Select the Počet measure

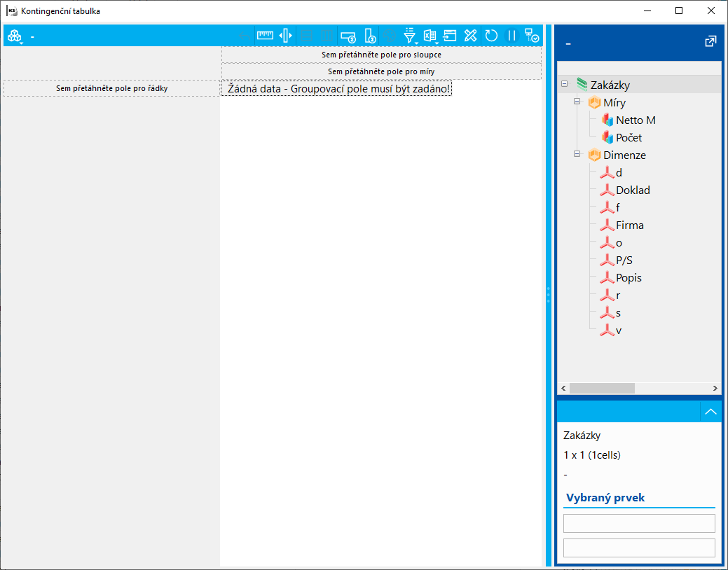pos(629,138)
